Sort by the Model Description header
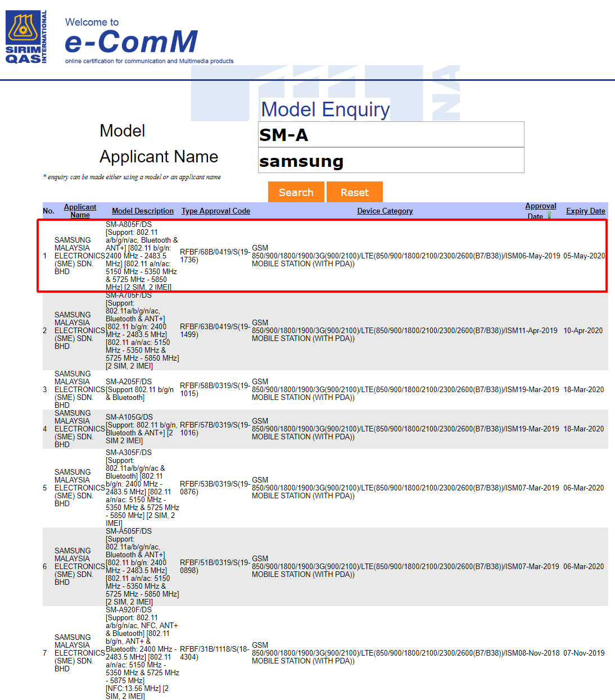615x700 pixels. tap(143, 211)
